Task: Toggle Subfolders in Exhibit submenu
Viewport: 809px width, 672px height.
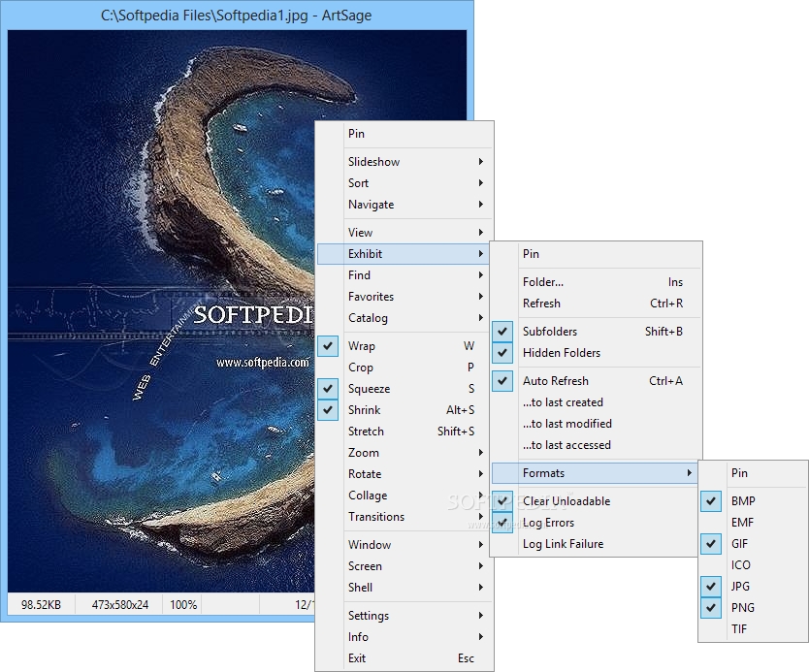Action: [596, 332]
